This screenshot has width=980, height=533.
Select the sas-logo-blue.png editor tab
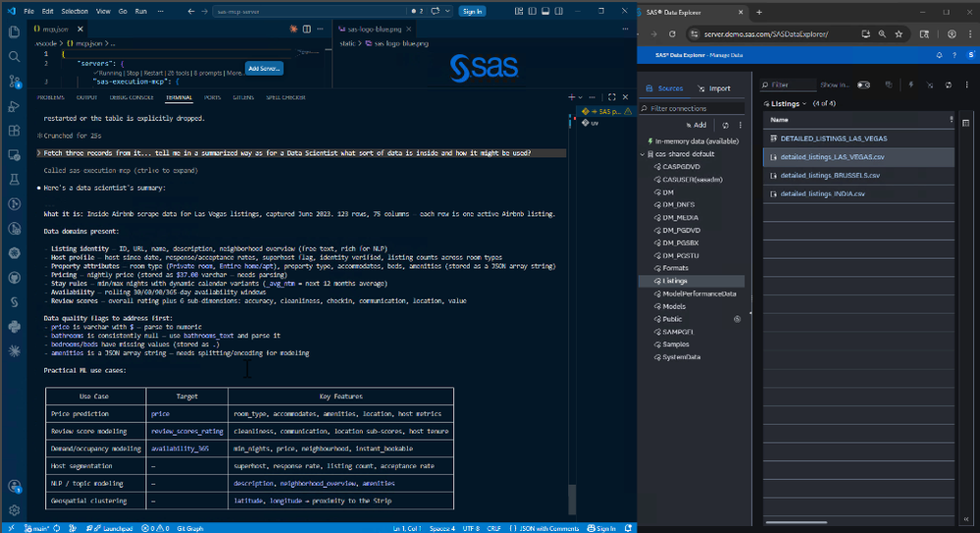tap(374, 29)
